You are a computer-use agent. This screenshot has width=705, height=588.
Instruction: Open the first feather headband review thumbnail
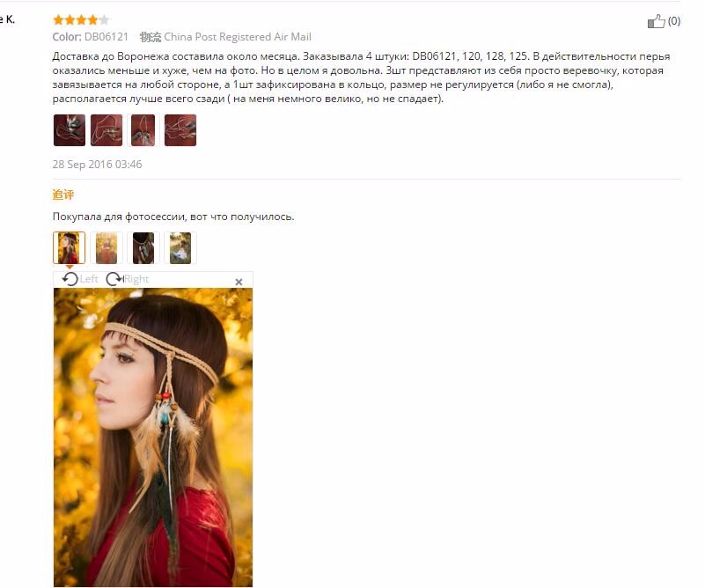click(x=70, y=130)
